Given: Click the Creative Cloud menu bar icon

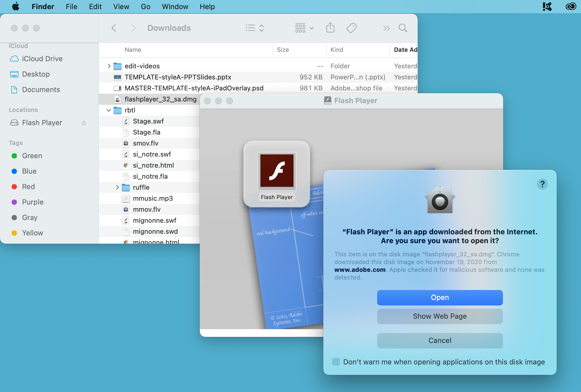Looking at the screenshot, I should tap(571, 6).
